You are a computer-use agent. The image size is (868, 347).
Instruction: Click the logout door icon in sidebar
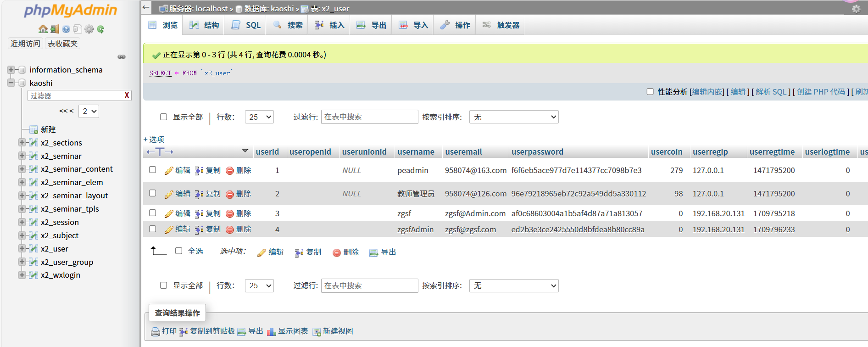[55, 29]
